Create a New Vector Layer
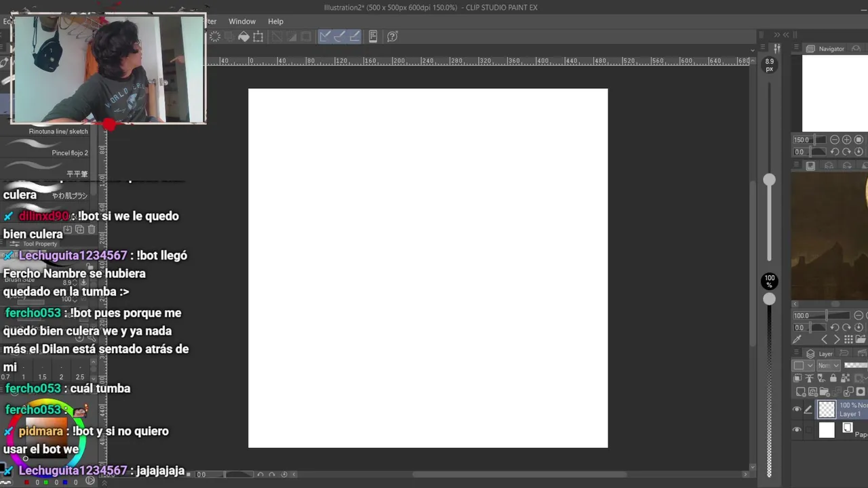The height and width of the screenshot is (488, 868). [813, 392]
